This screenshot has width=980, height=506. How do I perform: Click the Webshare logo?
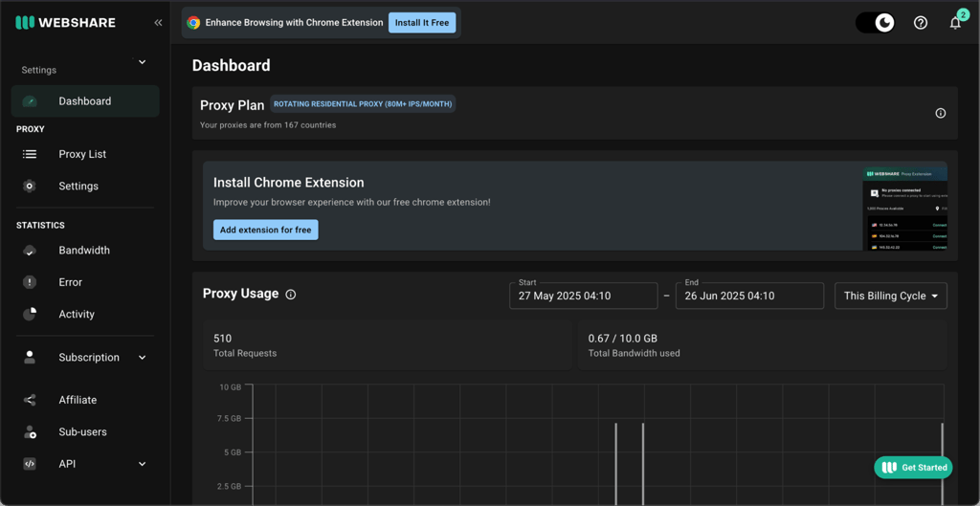point(66,23)
